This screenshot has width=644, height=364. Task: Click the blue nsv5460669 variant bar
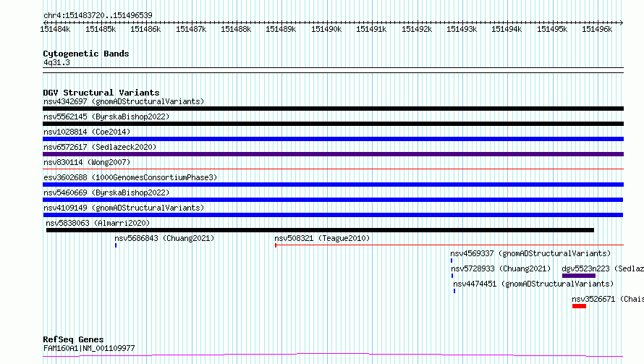[x=333, y=200]
